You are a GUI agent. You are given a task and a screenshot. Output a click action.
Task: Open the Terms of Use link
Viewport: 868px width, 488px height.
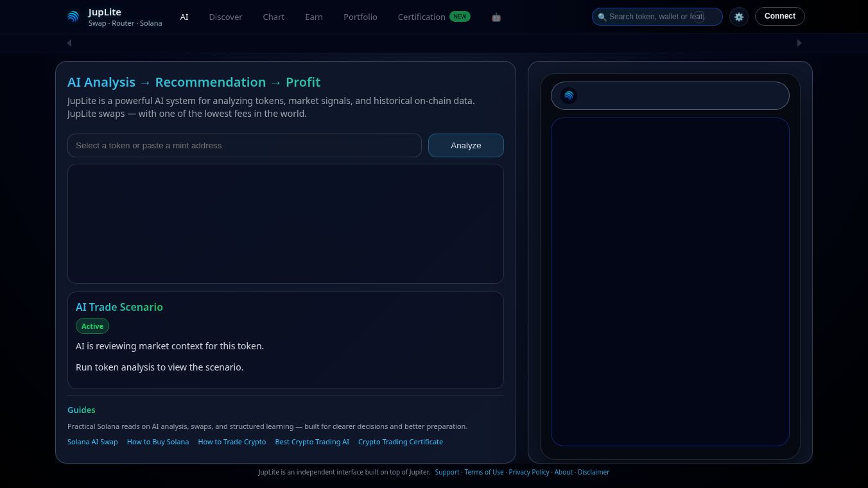[484, 472]
